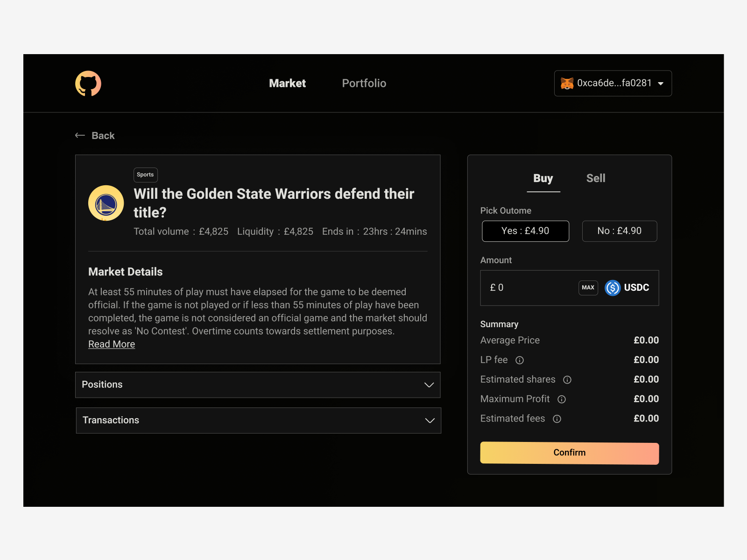This screenshot has width=747, height=560.
Task: Click the MetaMask fox icon
Action: [567, 83]
